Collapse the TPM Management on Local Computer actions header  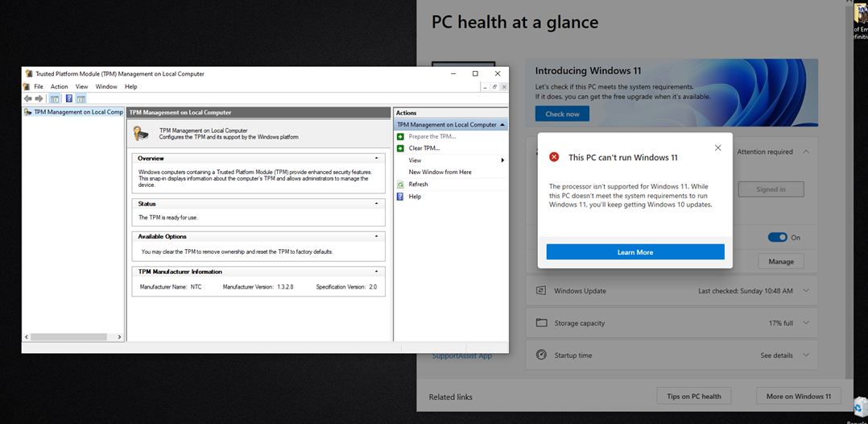(x=502, y=125)
